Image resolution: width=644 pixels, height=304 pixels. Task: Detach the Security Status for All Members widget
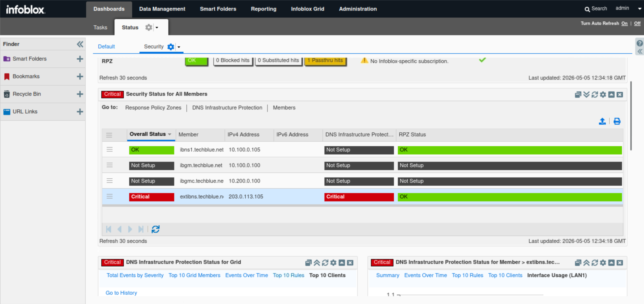point(578,95)
